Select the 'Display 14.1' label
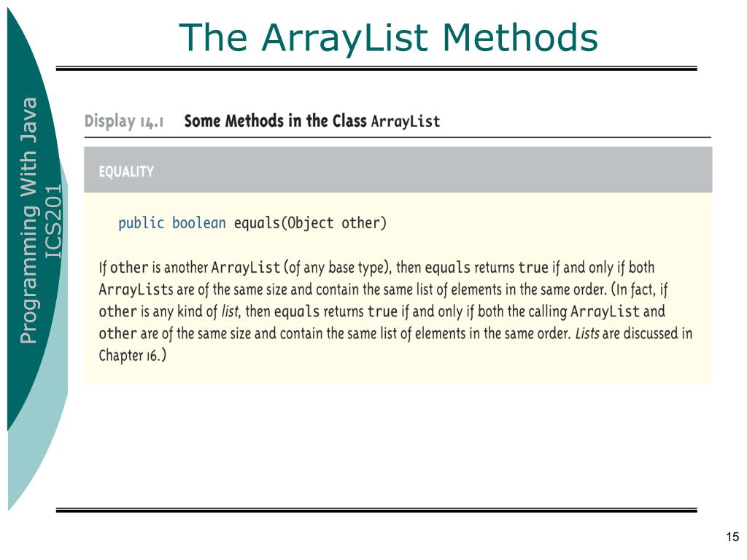The height and width of the screenshot is (560, 747). pos(124,122)
